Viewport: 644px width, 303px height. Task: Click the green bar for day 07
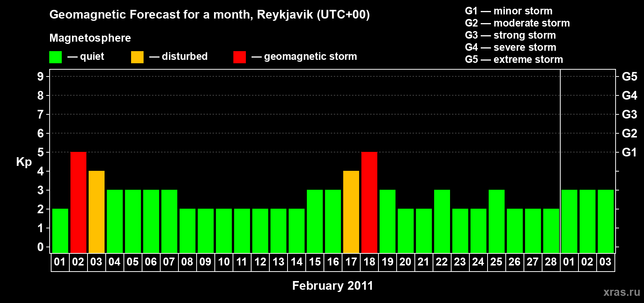coord(169,221)
